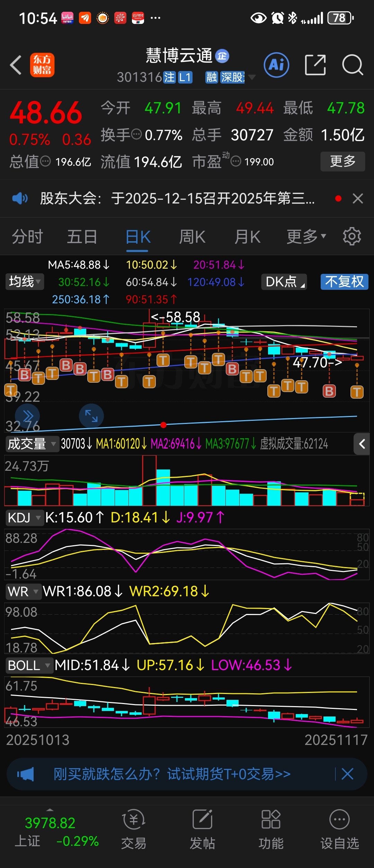The height and width of the screenshot is (868, 374).
Task: Tap the 上证 3978.82 index ticker
Action: 57,832
